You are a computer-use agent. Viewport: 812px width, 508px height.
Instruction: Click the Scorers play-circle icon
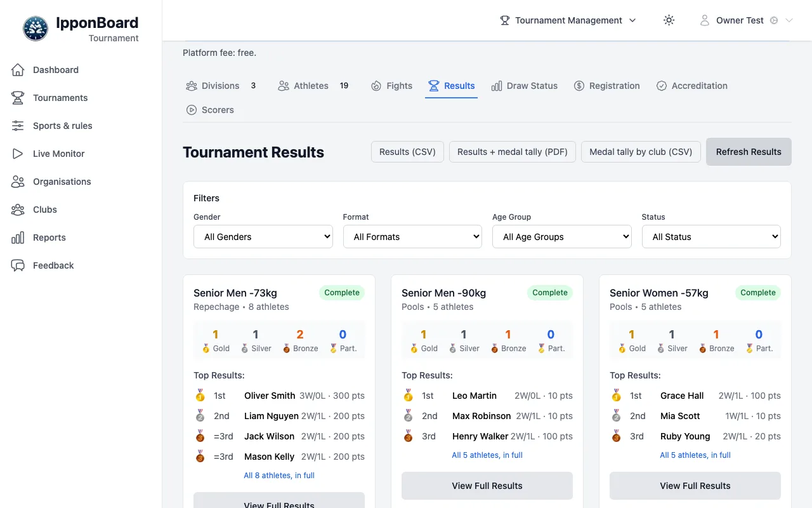pyautogui.click(x=192, y=110)
